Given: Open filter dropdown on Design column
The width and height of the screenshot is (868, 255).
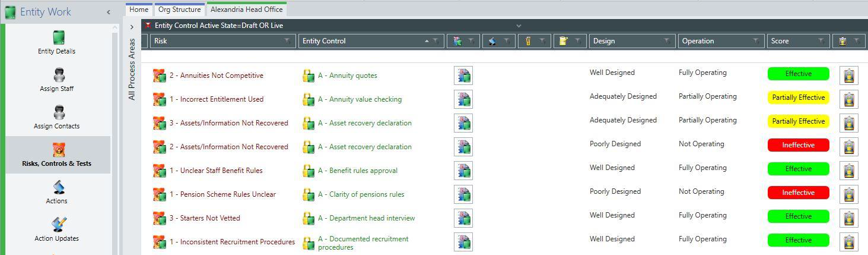Looking at the screenshot, I should click(667, 41).
